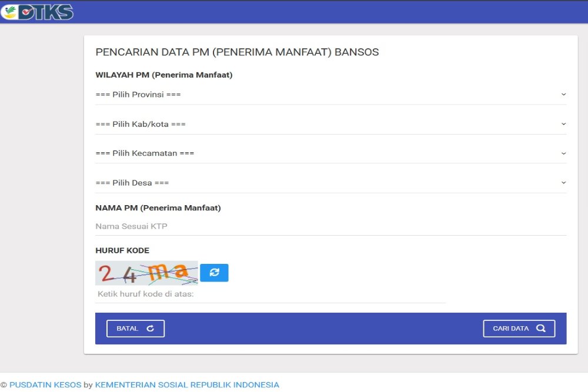
Task: Click the chevron of the Pilih Provinsi dropdown
Action: point(563,94)
